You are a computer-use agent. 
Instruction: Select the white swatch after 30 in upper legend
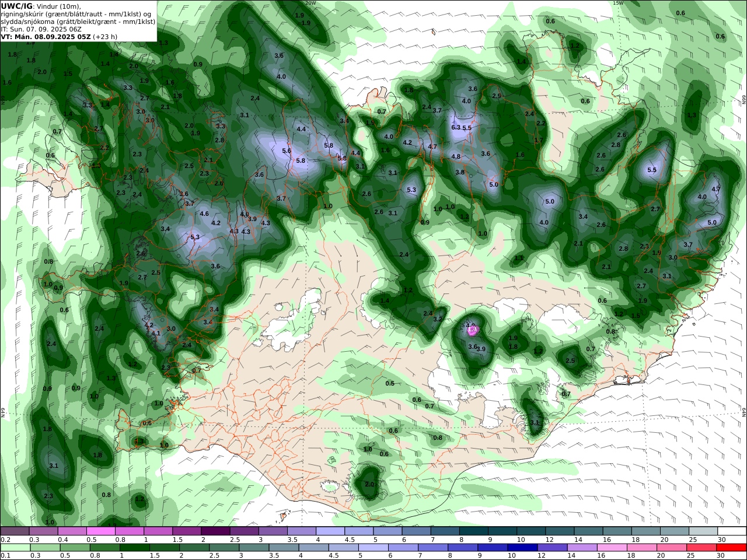pyautogui.click(x=732, y=531)
